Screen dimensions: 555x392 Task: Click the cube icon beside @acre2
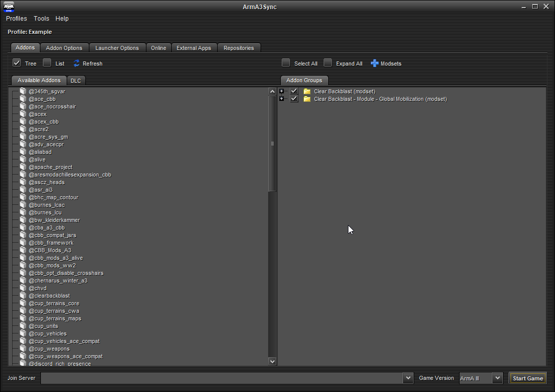coord(23,129)
